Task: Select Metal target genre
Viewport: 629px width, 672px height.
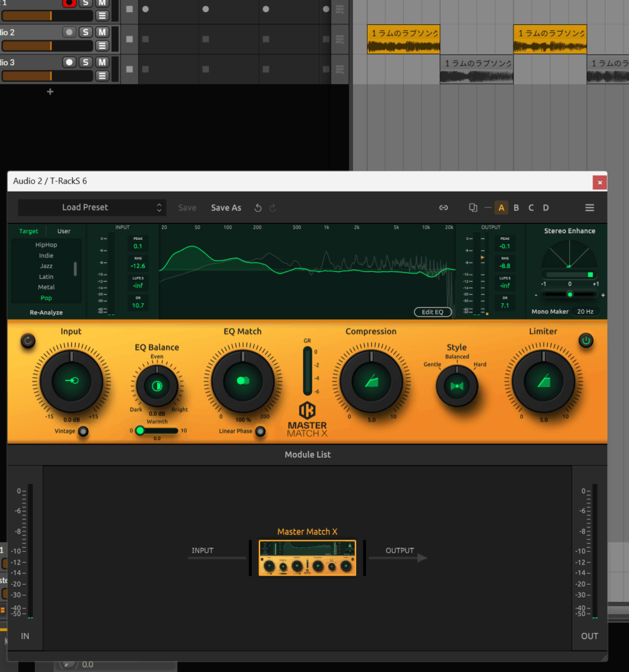Action: 46,287
